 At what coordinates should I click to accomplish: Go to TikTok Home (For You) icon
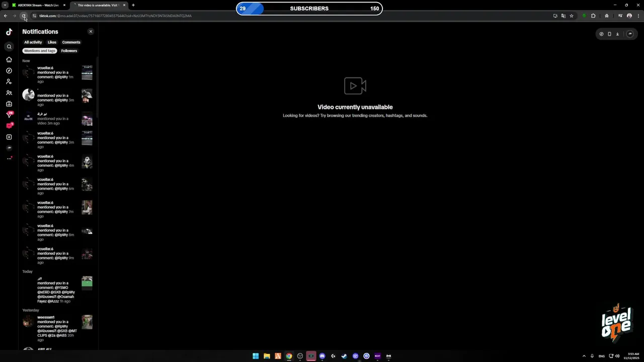click(9, 59)
